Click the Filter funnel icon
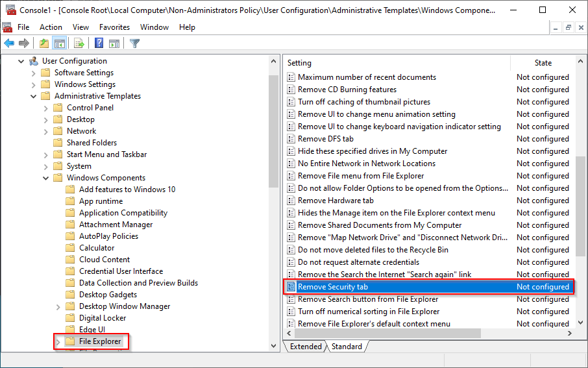 coord(134,43)
